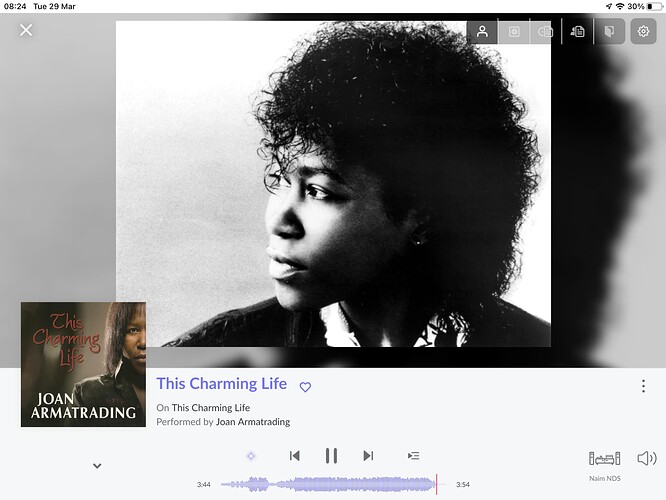Skip to next track

(368, 456)
